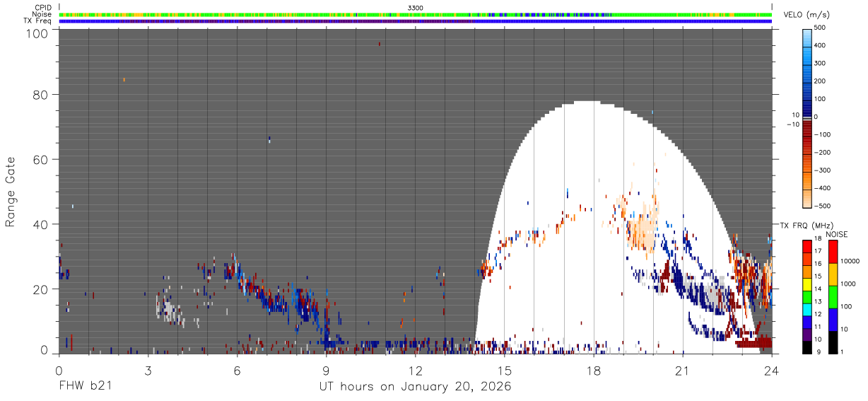Click the 21 hour tick label
868x401 pixels.
682,370
